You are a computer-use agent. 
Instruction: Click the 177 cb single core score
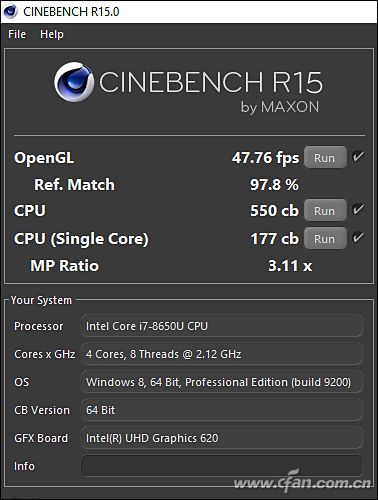pyautogui.click(x=275, y=239)
